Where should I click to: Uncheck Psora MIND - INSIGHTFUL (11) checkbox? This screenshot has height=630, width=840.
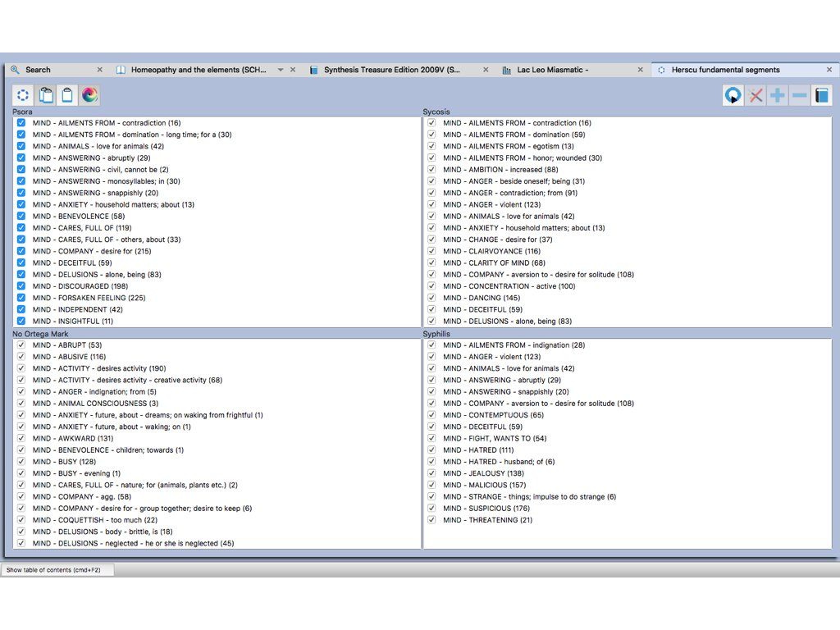coord(21,321)
